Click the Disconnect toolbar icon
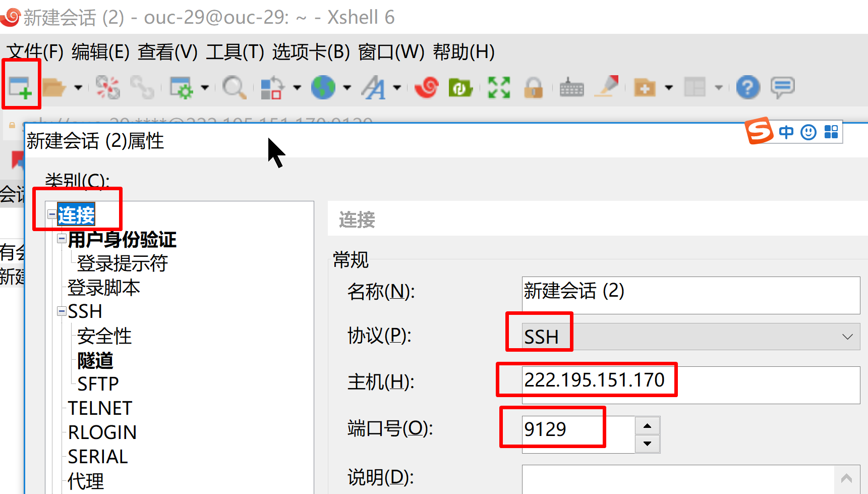This screenshot has width=868, height=494. [108, 87]
